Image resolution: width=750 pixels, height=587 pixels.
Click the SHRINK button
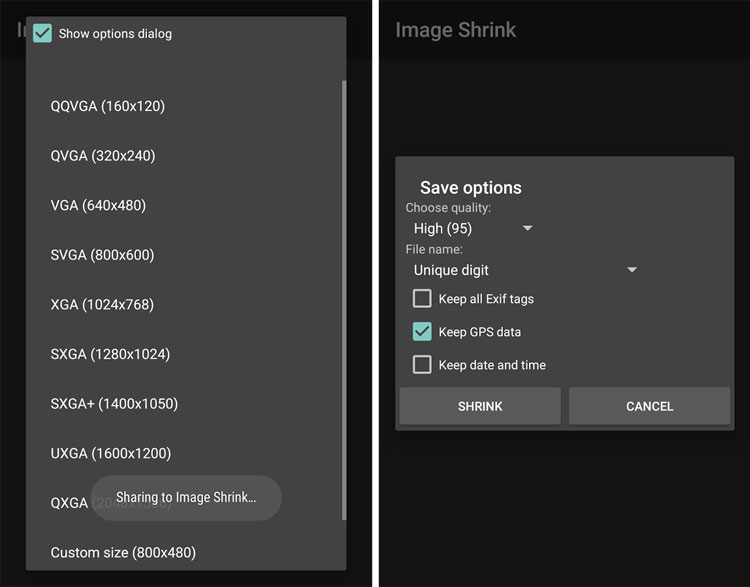tap(480, 406)
